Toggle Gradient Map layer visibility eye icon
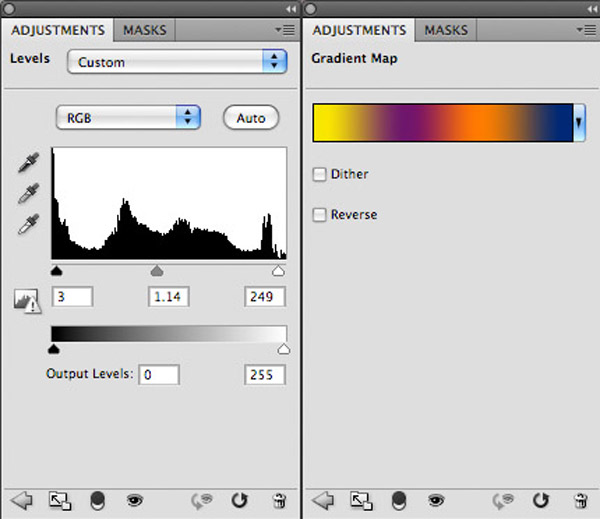 (436, 500)
